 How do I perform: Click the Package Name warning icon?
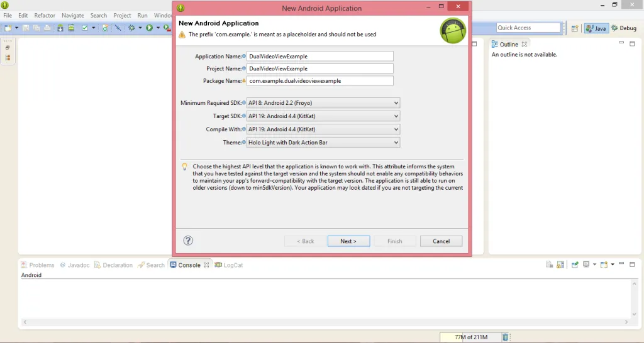(244, 81)
